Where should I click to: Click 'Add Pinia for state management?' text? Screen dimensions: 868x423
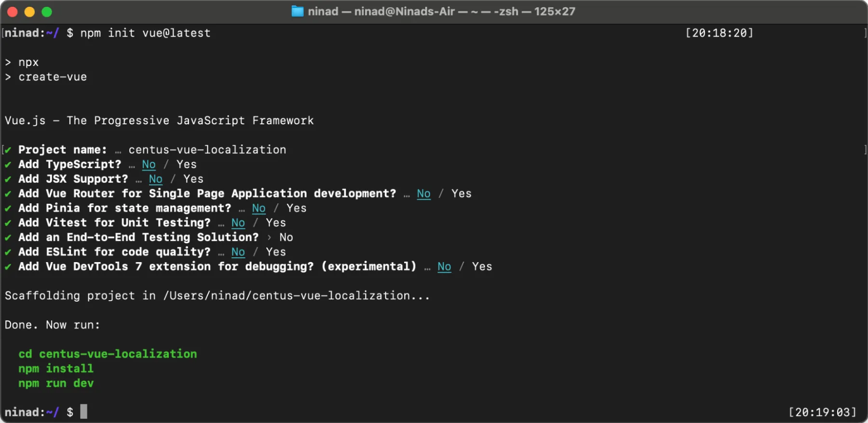click(x=125, y=208)
